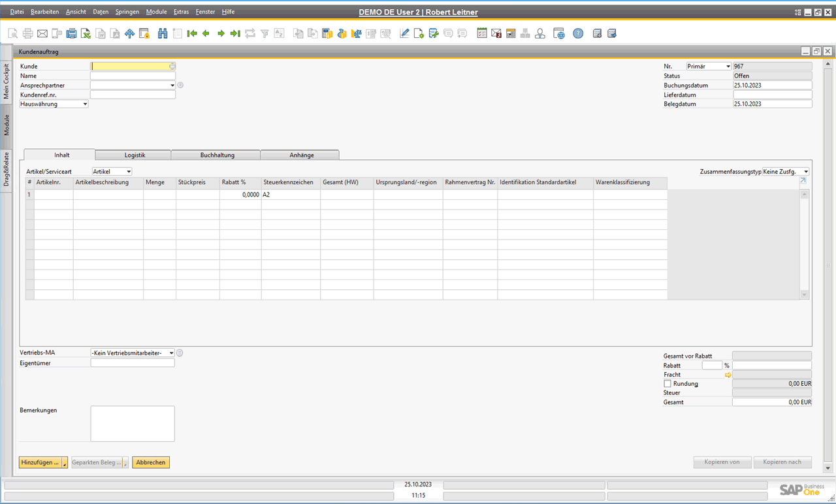Click the Eigentümer input field
This screenshot has width=836, height=504.
click(133, 363)
